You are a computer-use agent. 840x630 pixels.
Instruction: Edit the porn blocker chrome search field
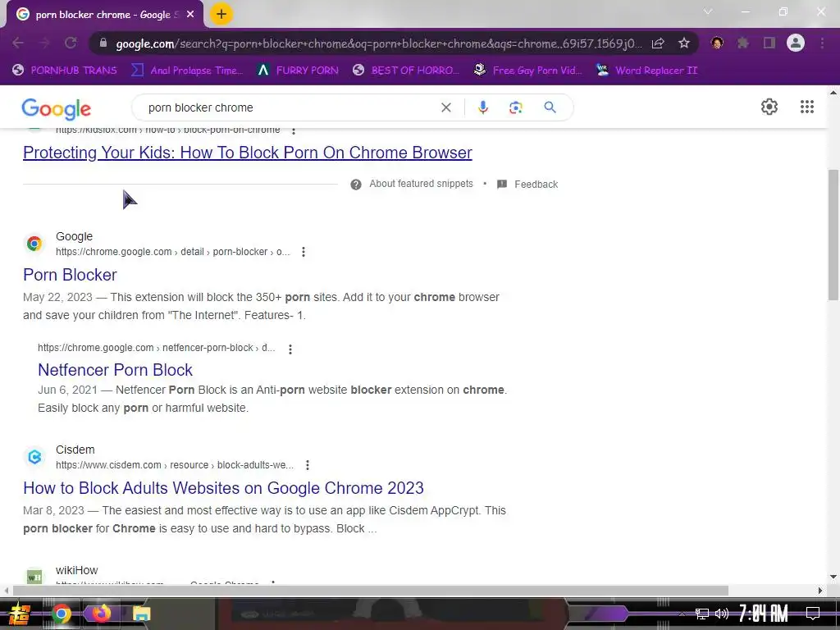[290, 107]
